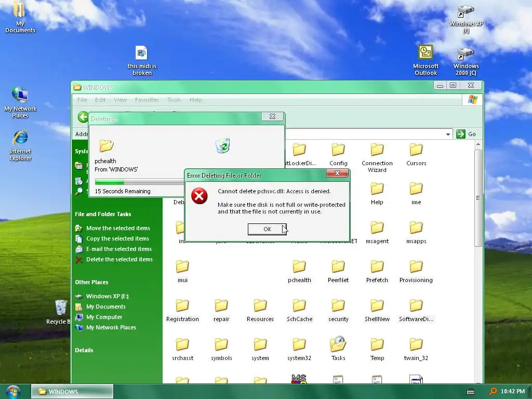Click OK in the error dialog
Viewport: 532px width, 399px height.
coord(267,229)
